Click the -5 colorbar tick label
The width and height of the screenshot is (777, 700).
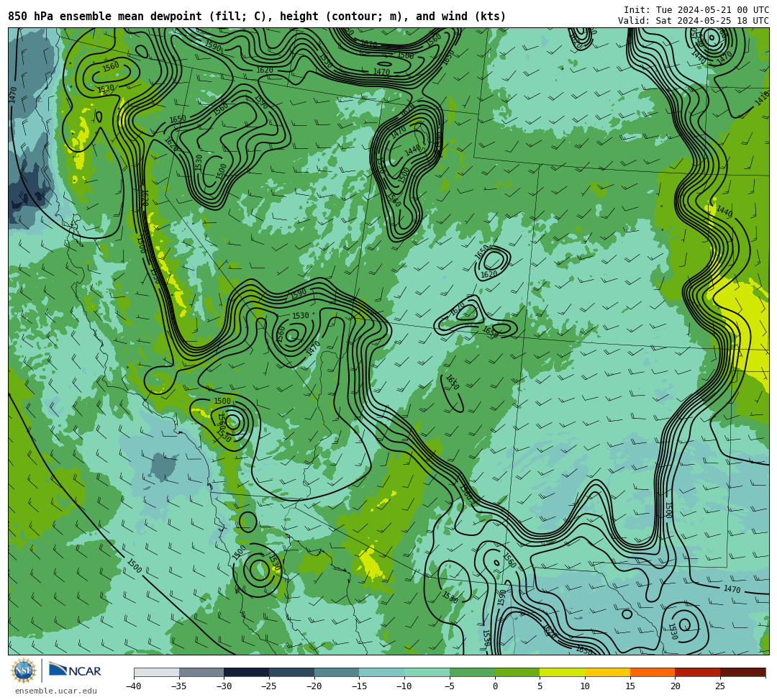(450, 686)
